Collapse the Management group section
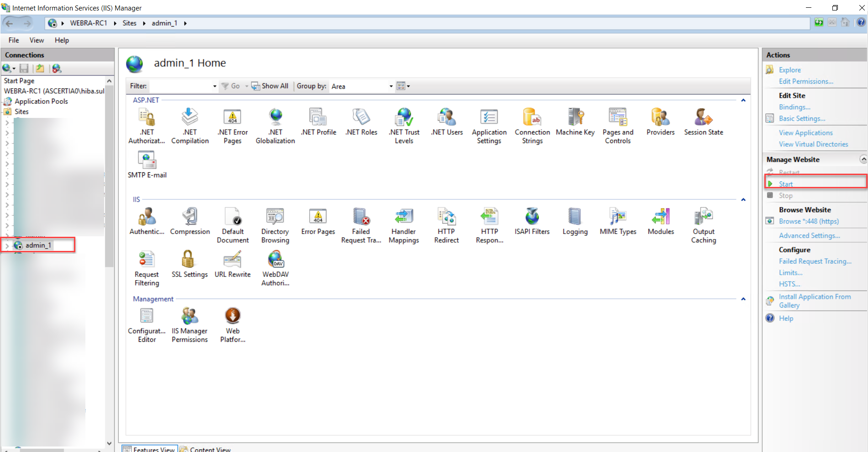 click(743, 299)
